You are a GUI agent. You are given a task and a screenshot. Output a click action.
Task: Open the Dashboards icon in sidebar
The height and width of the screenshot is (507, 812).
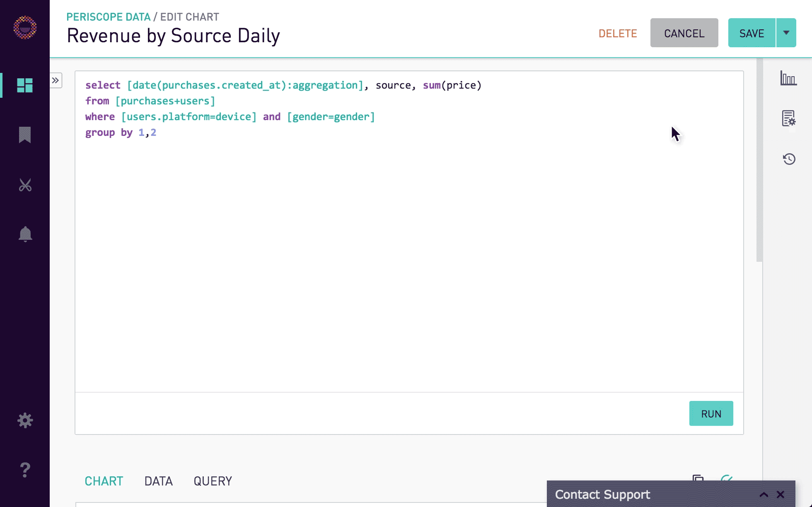(x=25, y=85)
